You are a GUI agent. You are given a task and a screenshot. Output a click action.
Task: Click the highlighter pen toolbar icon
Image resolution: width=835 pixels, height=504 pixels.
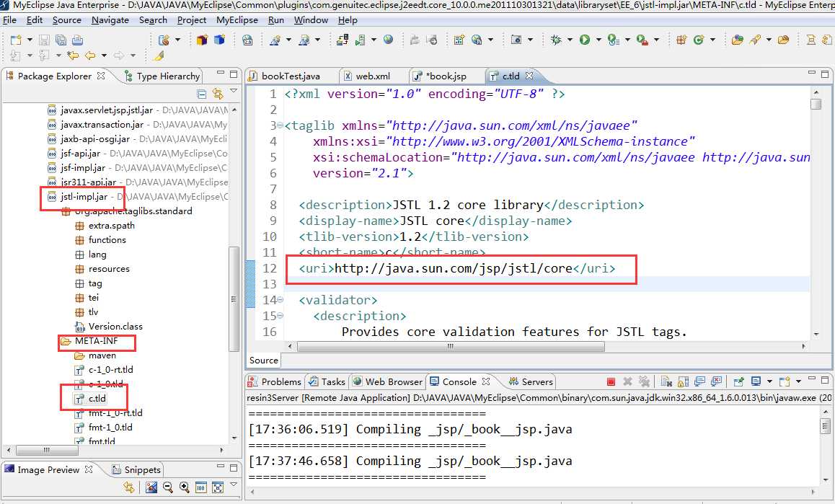[x=159, y=55]
